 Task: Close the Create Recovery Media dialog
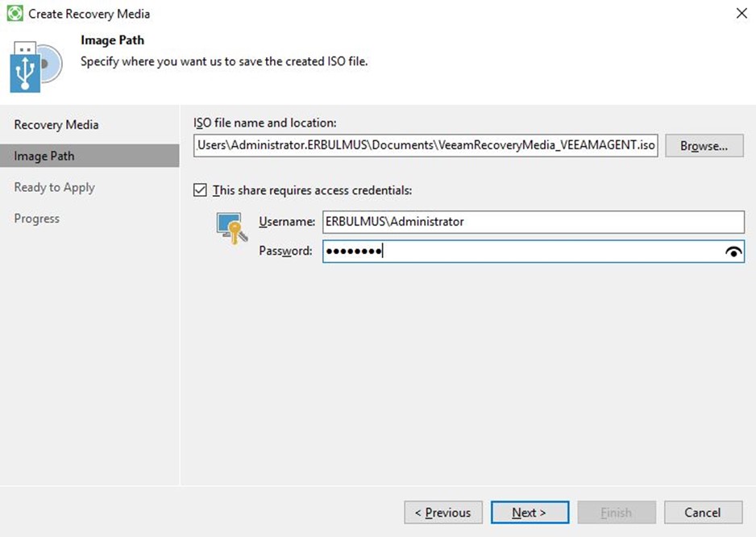[741, 13]
